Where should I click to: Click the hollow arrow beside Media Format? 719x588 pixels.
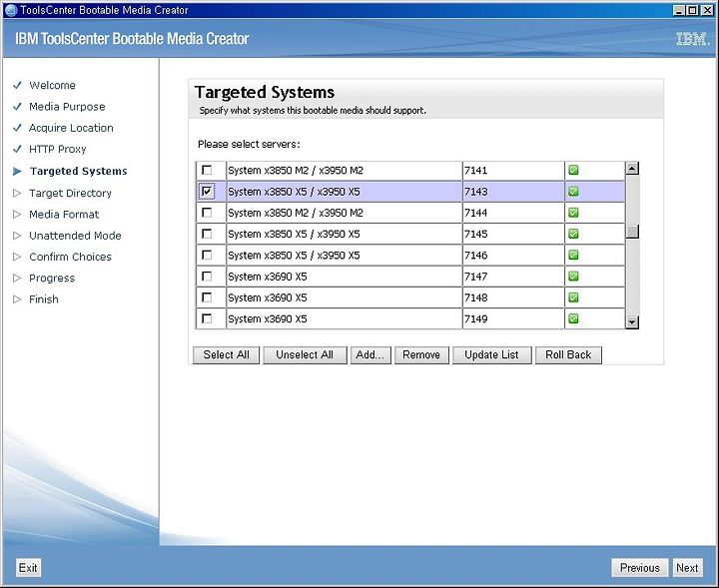pos(17,214)
